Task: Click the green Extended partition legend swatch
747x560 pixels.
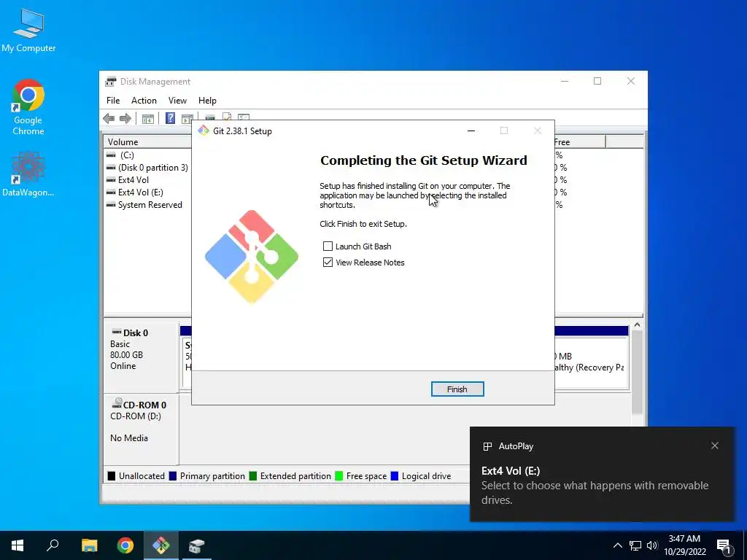Action: tap(253, 475)
